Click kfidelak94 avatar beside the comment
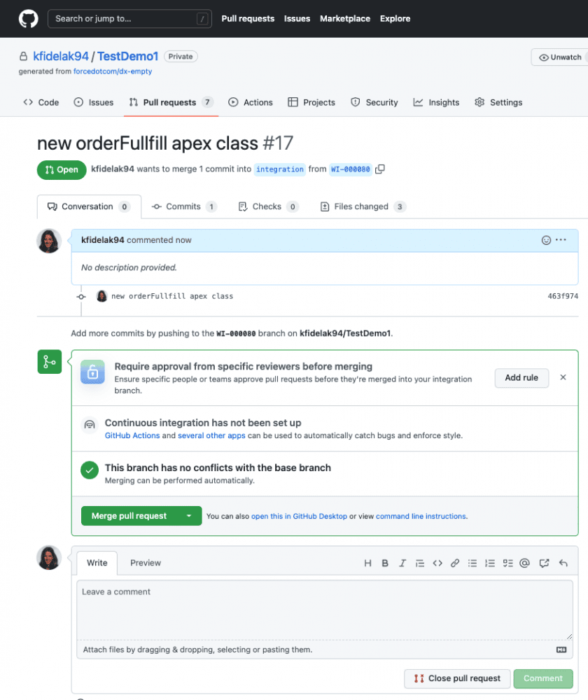Screen dimensions: 588x700 tap(49, 241)
